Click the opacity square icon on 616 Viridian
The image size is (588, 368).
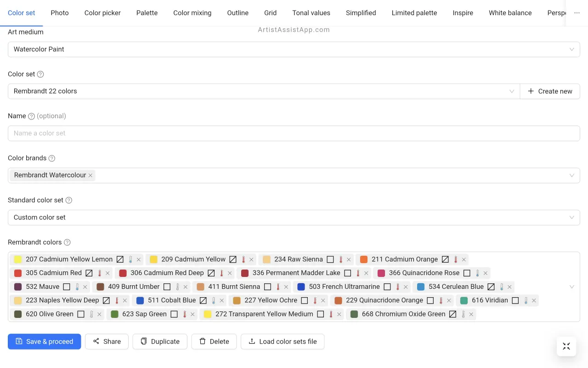pyautogui.click(x=515, y=300)
